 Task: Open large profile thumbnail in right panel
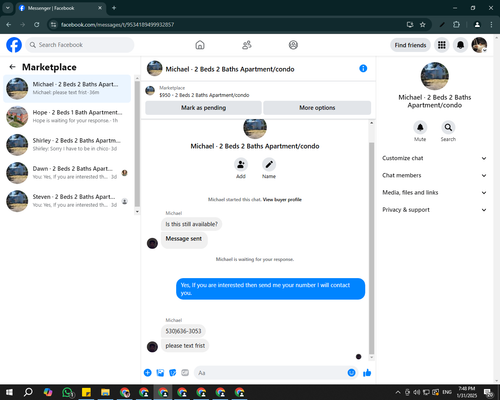click(434, 76)
